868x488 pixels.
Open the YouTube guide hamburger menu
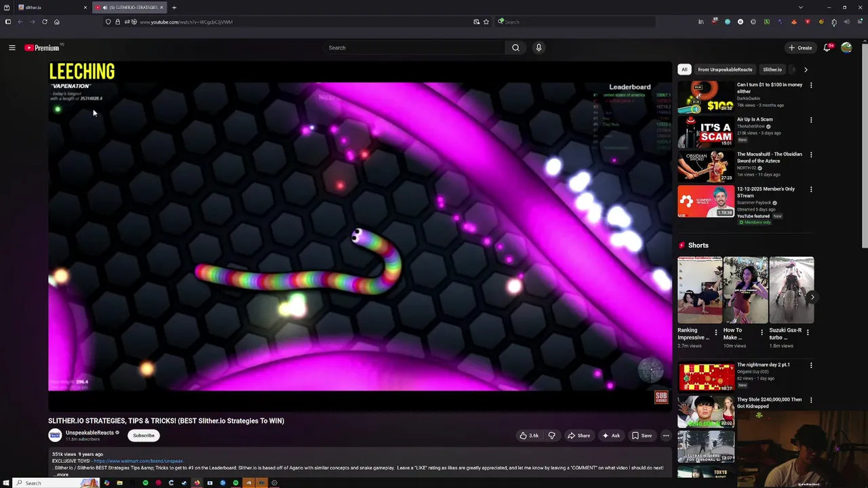tap(12, 47)
